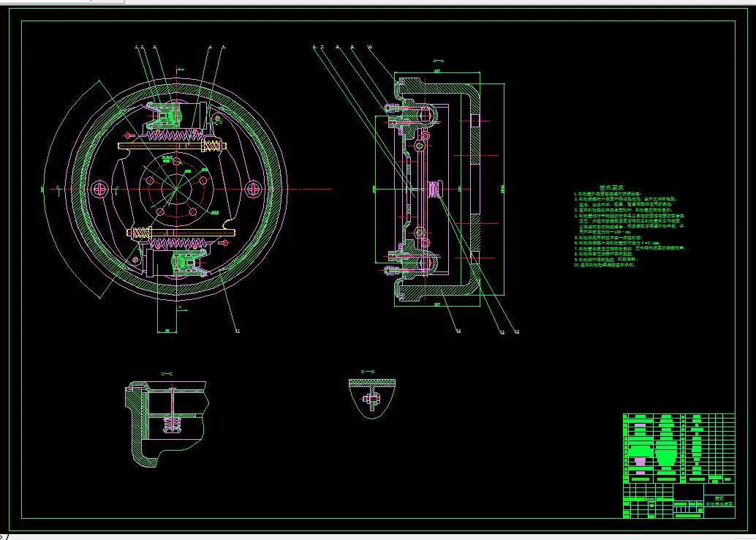
Task: Select the lower yellow adjuster rod
Action: click(x=181, y=233)
